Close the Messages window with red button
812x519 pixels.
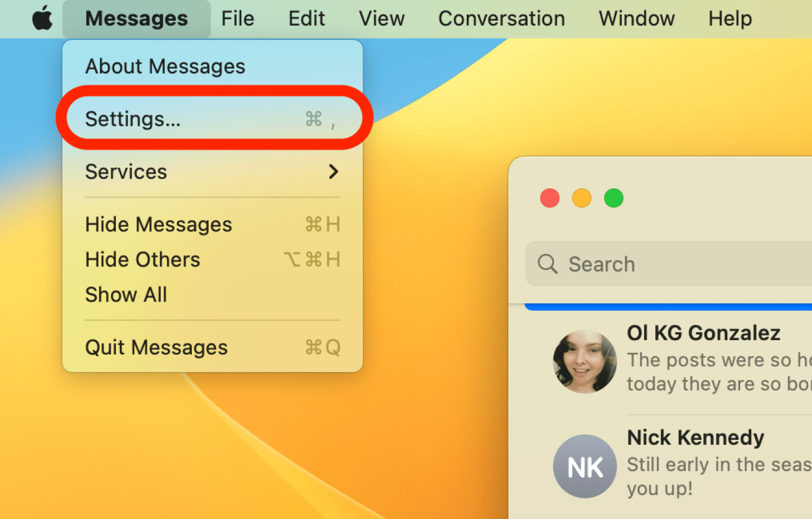[549, 198]
